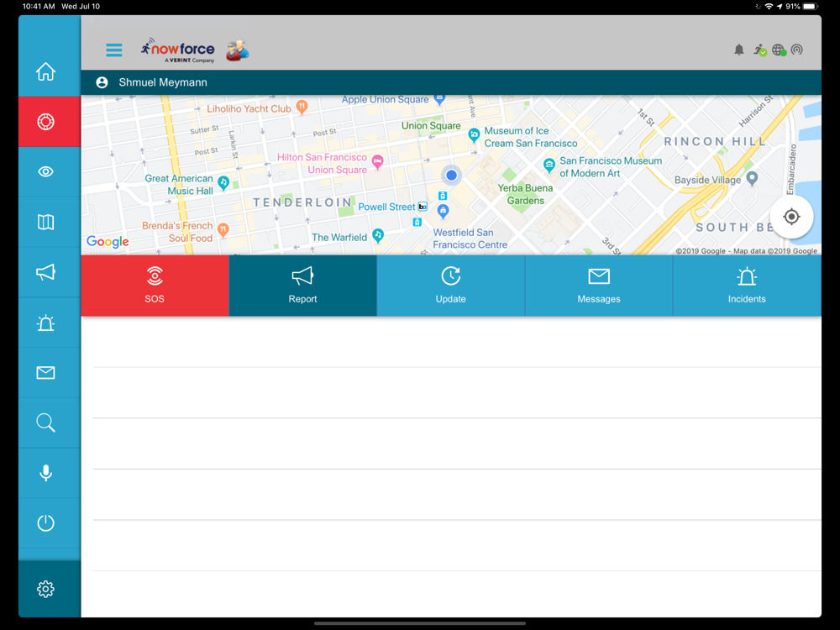Select The Warfield map marker
The image size is (840, 630).
point(378,235)
